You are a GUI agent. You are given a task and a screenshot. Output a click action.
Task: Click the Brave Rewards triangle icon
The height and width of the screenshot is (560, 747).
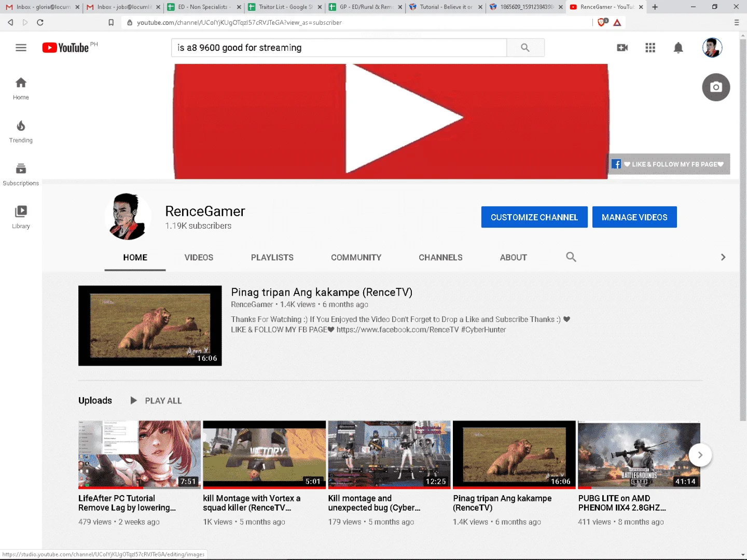click(x=617, y=22)
